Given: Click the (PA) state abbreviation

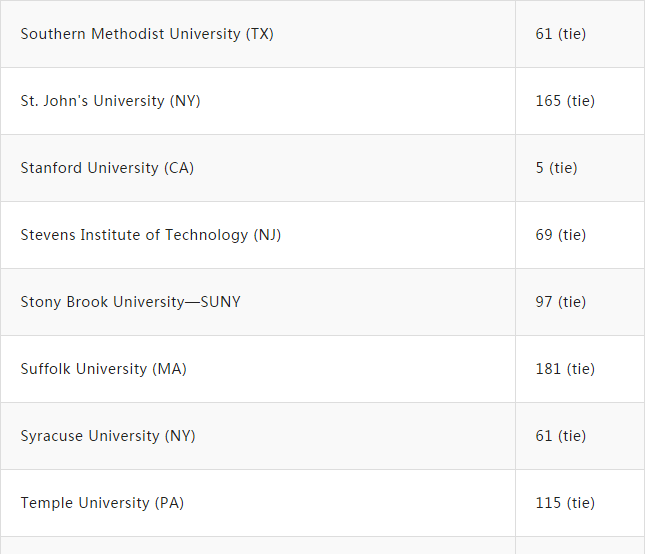Looking at the screenshot, I should pyautogui.click(x=169, y=503).
